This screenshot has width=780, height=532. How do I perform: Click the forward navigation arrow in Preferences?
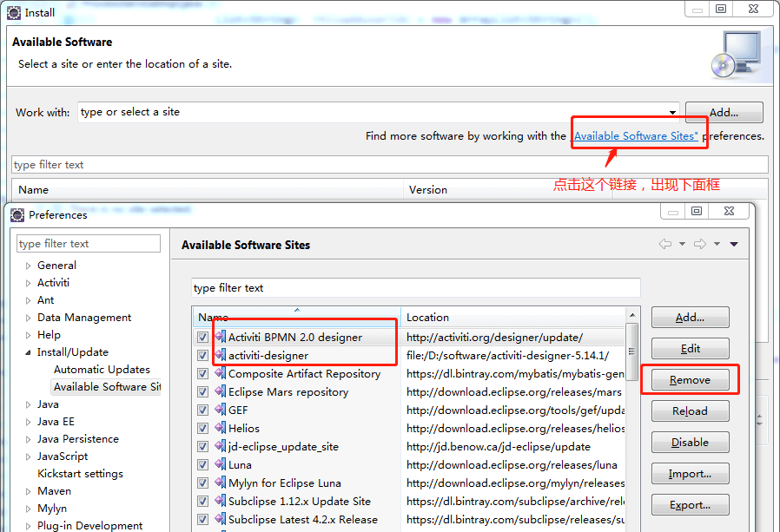(x=700, y=244)
